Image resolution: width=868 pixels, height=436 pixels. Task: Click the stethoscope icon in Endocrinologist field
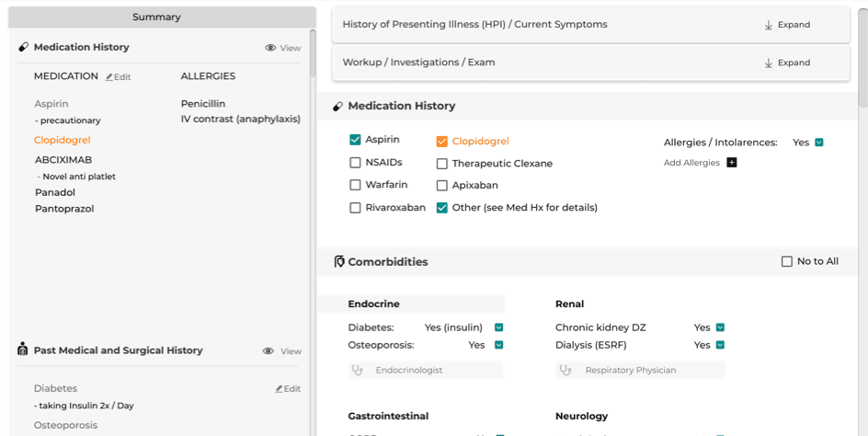(357, 370)
